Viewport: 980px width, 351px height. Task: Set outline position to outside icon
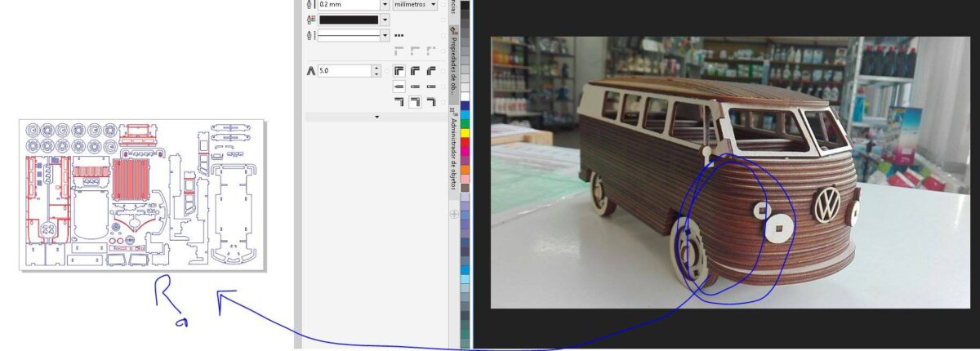399,102
